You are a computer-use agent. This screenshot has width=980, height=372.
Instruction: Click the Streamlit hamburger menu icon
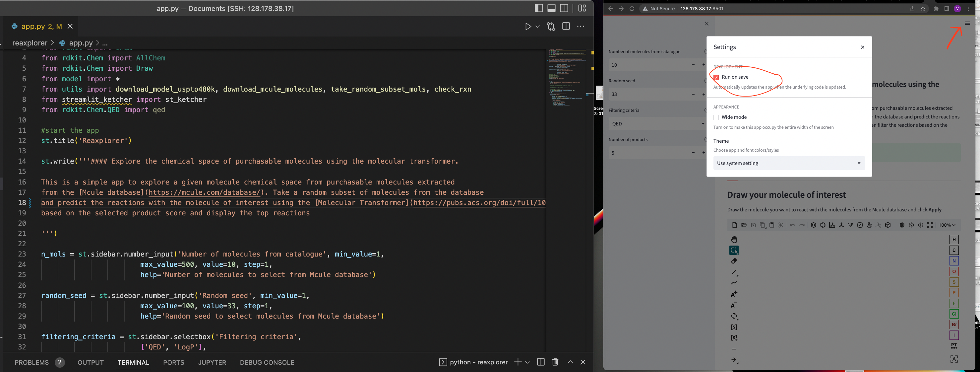pos(967,24)
